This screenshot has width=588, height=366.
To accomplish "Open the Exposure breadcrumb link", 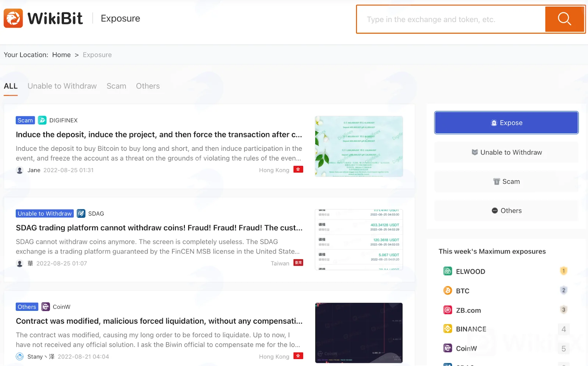I will point(97,55).
